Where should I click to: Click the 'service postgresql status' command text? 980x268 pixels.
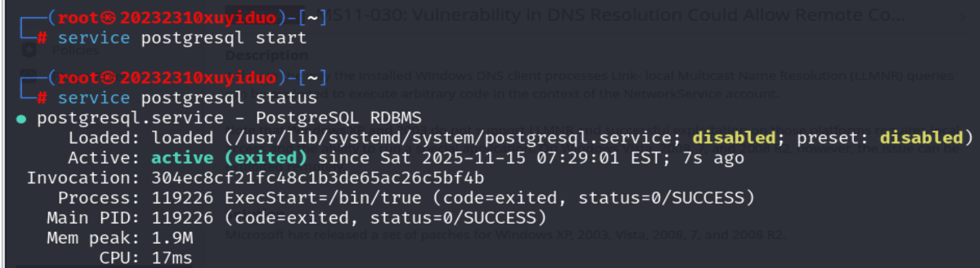point(187,98)
